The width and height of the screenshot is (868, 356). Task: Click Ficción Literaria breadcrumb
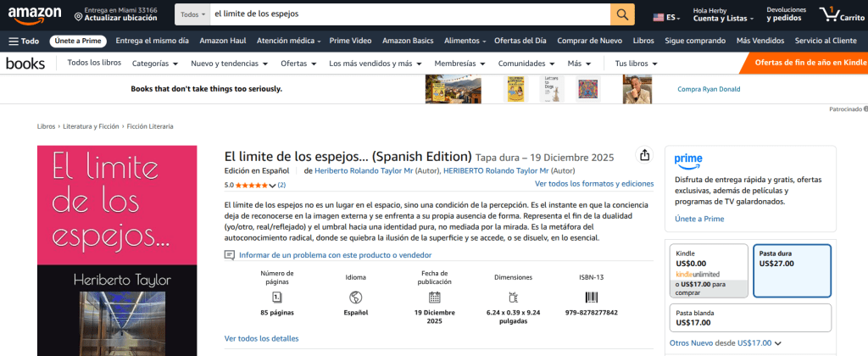(150, 126)
